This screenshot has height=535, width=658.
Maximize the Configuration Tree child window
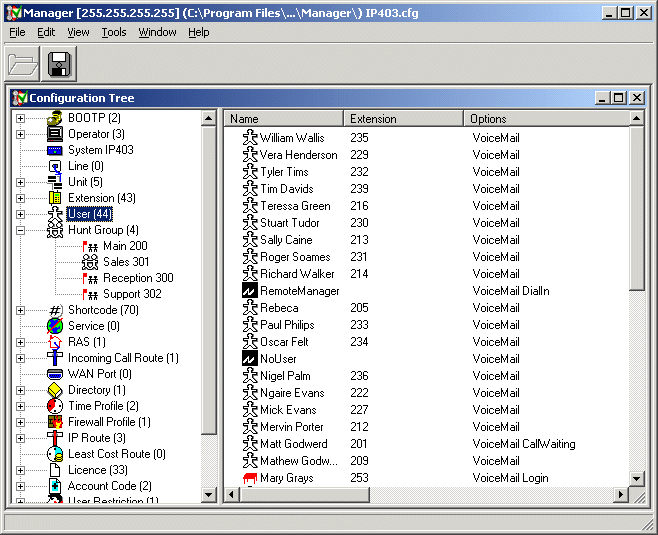(x=619, y=98)
